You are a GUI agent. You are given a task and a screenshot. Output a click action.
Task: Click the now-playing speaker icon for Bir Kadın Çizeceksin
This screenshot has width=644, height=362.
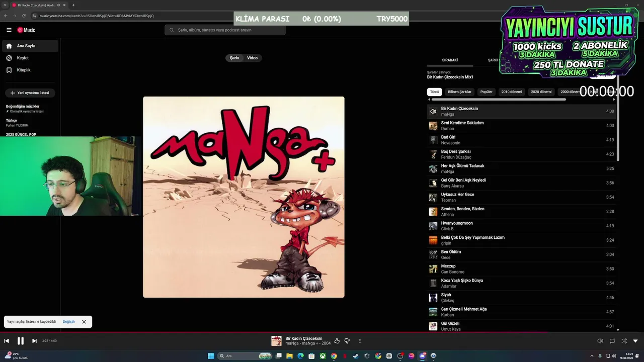[433, 111]
